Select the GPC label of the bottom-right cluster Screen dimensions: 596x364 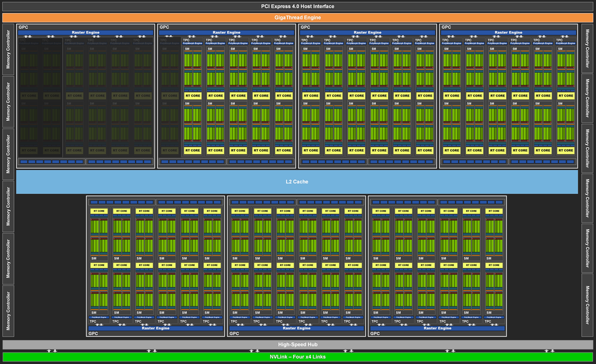[x=375, y=334]
